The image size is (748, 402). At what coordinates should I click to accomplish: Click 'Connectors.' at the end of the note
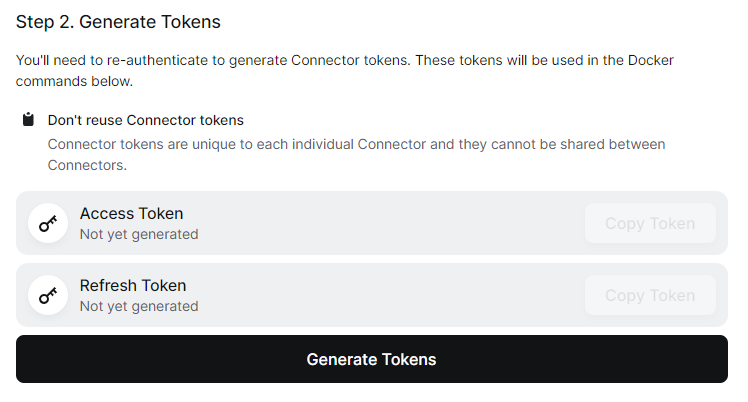[87, 165]
